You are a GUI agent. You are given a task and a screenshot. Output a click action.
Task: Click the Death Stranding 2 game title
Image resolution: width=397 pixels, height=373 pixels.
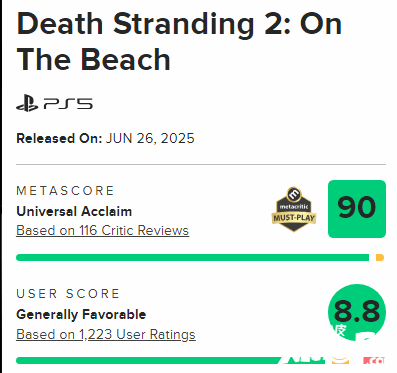[179, 42]
